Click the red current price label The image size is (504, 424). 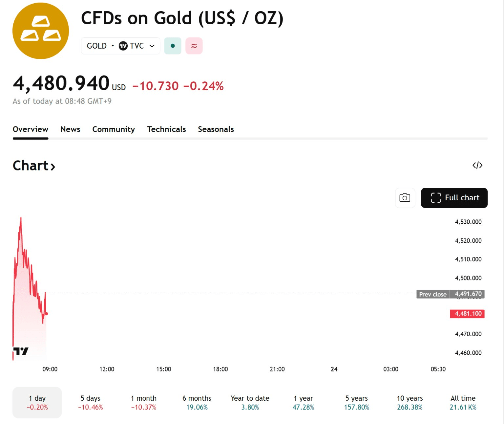point(467,314)
